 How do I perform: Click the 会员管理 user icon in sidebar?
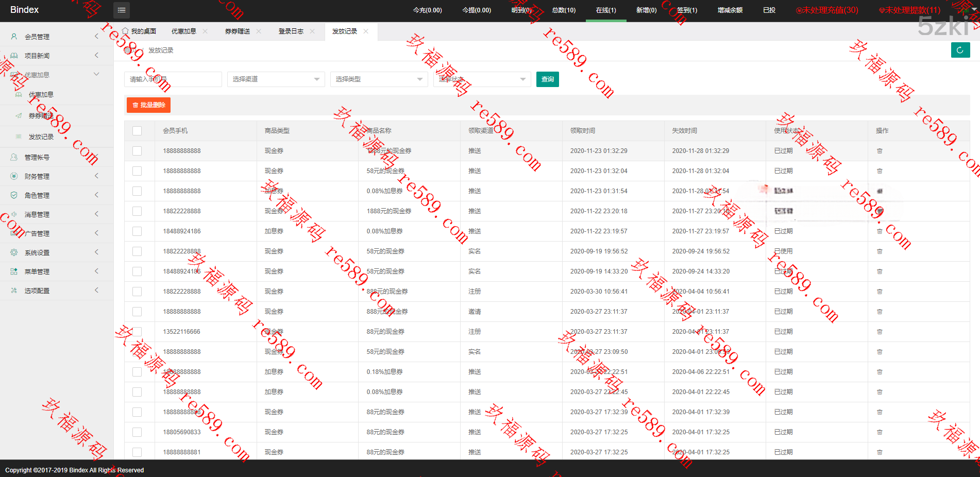[14, 37]
